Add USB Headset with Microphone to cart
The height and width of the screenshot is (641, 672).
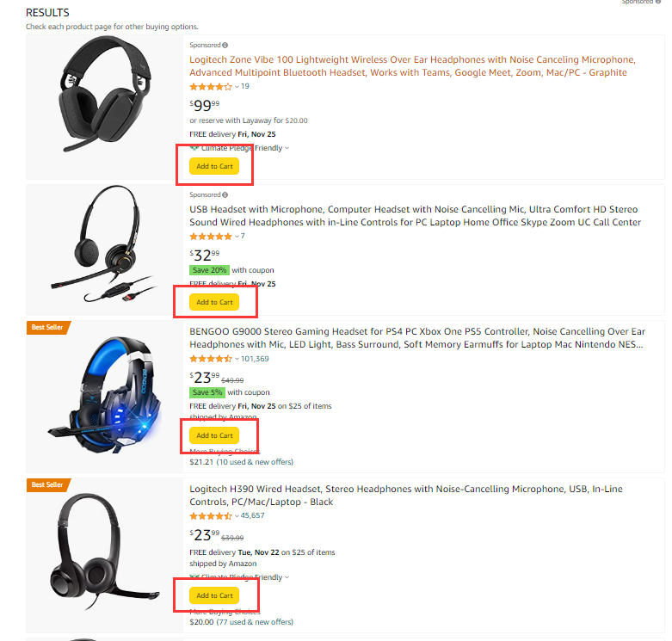point(214,302)
